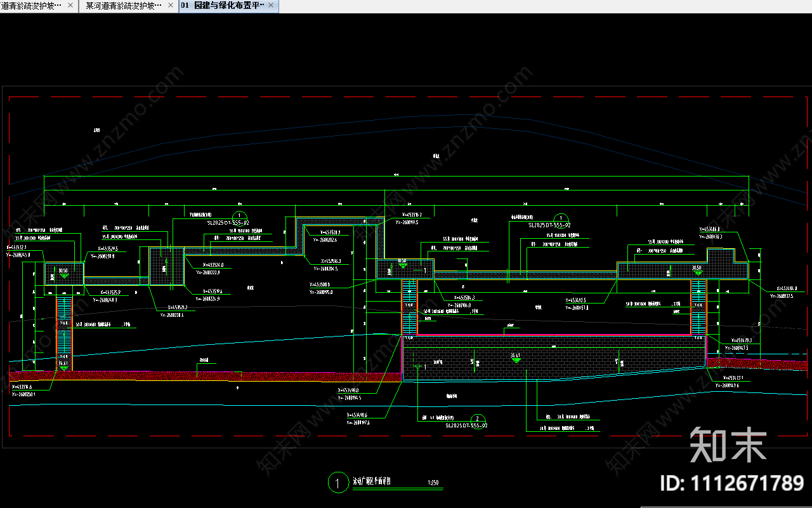This screenshot has height=508, width=812.
Task: Close the 某河道清淤疏浚护坡 tab
Action: coord(170,6)
